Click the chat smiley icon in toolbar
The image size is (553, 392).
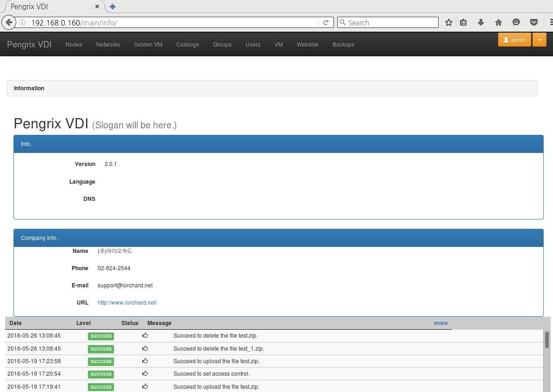pos(516,23)
